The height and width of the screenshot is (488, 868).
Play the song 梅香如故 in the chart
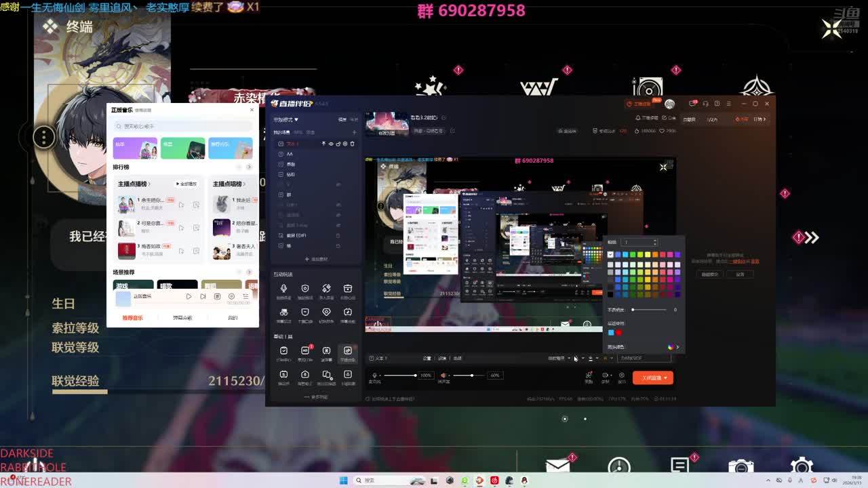pyautogui.click(x=181, y=251)
